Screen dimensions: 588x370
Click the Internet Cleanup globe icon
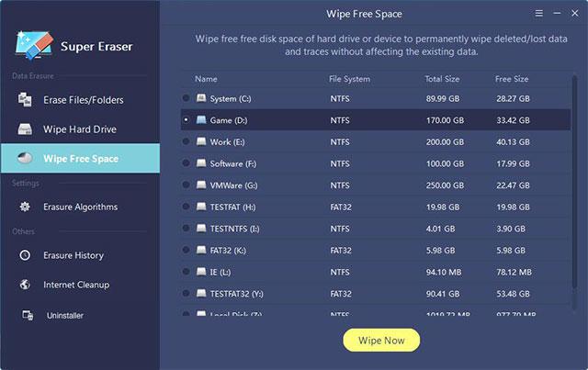tap(26, 285)
